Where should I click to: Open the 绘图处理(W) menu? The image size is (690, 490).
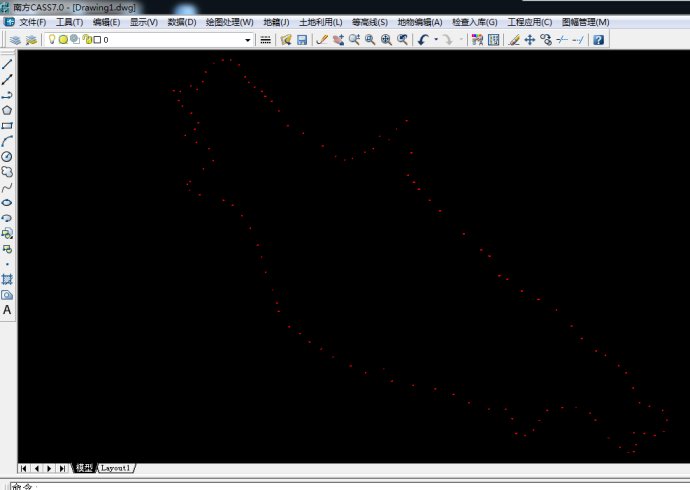coord(229,22)
